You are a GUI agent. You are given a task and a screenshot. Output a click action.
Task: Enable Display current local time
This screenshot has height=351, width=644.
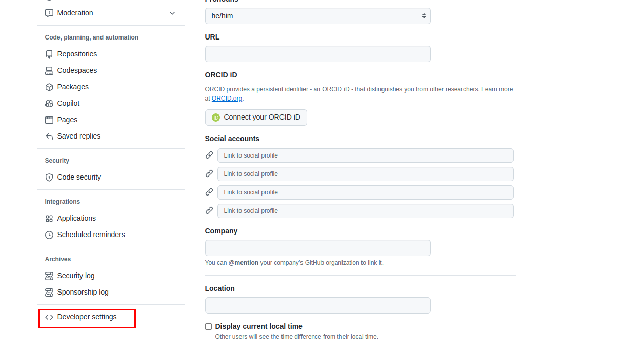click(208, 326)
